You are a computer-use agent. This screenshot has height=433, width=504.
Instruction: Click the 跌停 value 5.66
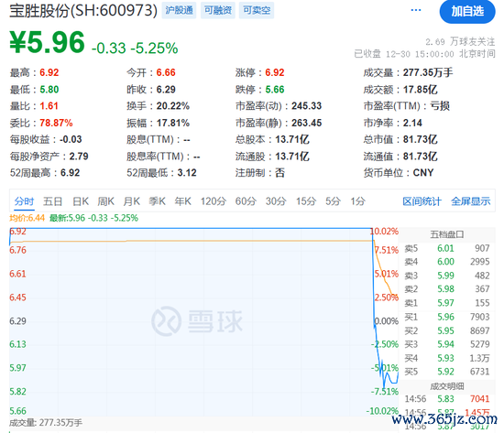[x=275, y=90]
